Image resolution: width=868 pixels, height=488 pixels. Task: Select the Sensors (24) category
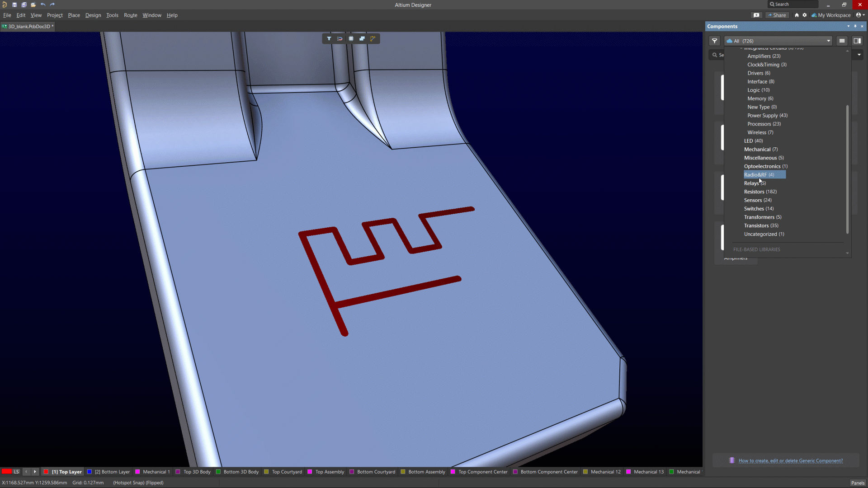(758, 200)
